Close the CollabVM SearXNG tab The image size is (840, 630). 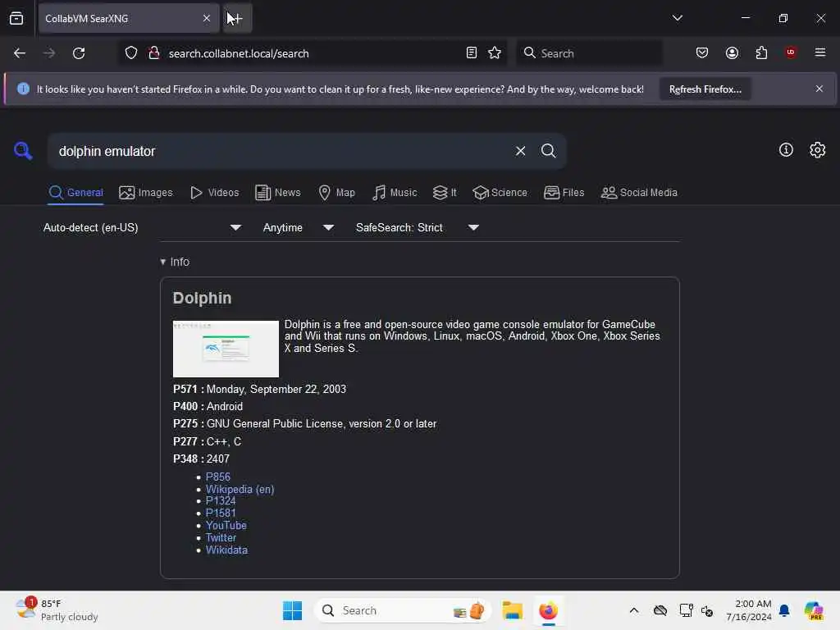click(207, 18)
